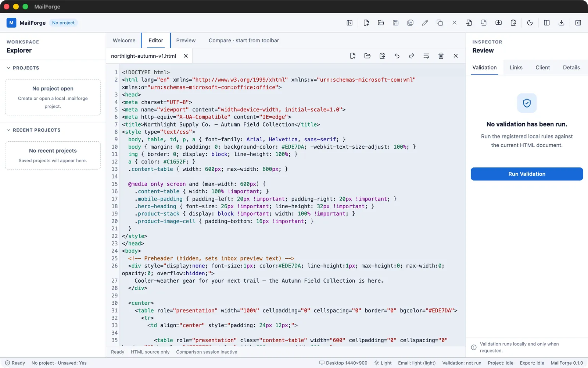Close the northlight-autumn-v1.html file tab
The width and height of the screenshot is (588, 368).
(186, 56)
